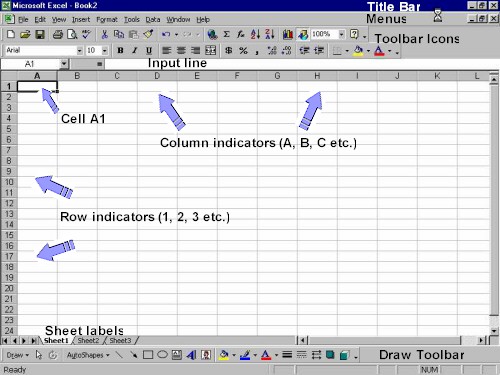
Task: Click the Fill Color paint bucket swatch
Action: tap(358, 51)
